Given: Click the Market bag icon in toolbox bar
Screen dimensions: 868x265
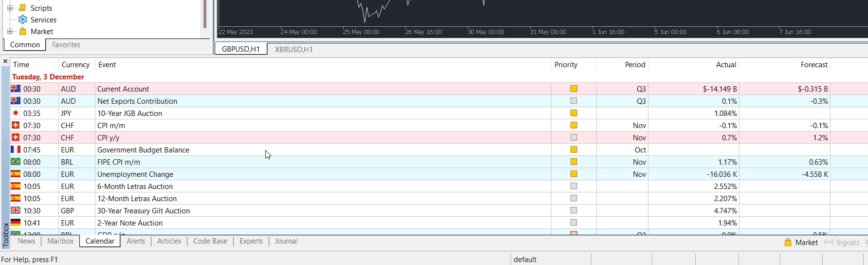Looking at the screenshot, I should [x=788, y=242].
